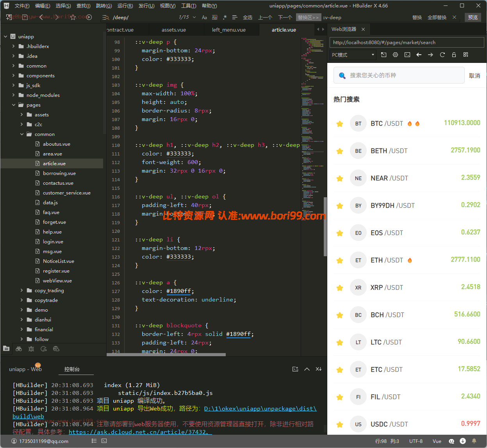Click the new file icon in toolbar
The width and height of the screenshot is (487, 448).
9,17
